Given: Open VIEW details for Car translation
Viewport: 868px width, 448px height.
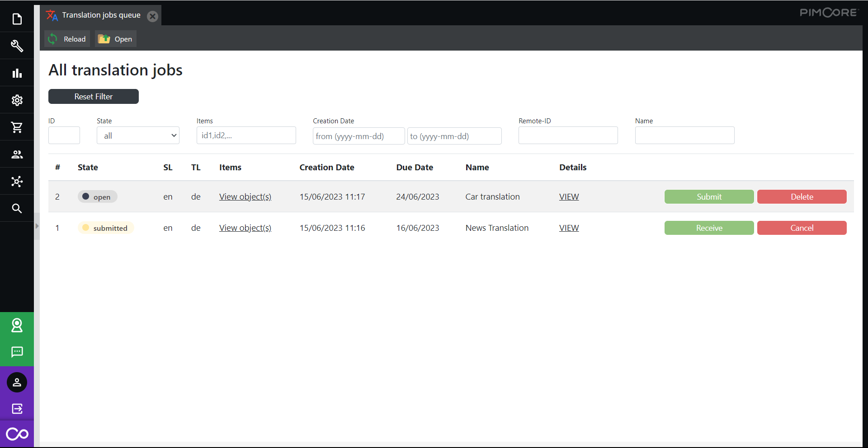Looking at the screenshot, I should point(569,196).
